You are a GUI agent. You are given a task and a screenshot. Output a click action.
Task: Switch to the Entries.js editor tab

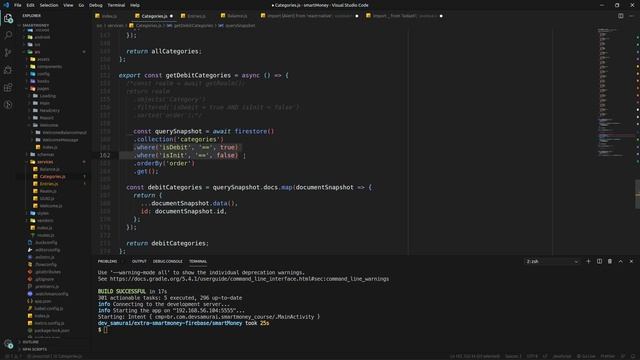[x=196, y=16]
